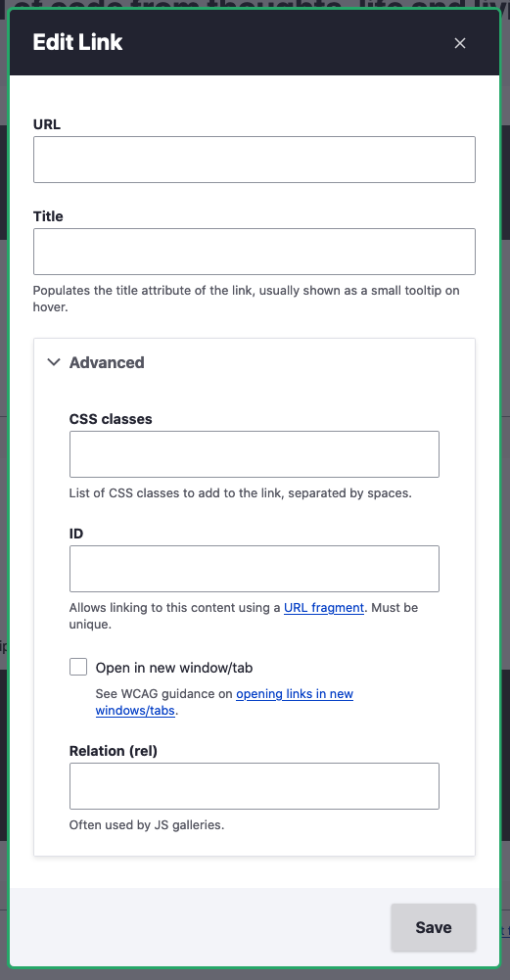Click into the URL input field

coord(255,160)
